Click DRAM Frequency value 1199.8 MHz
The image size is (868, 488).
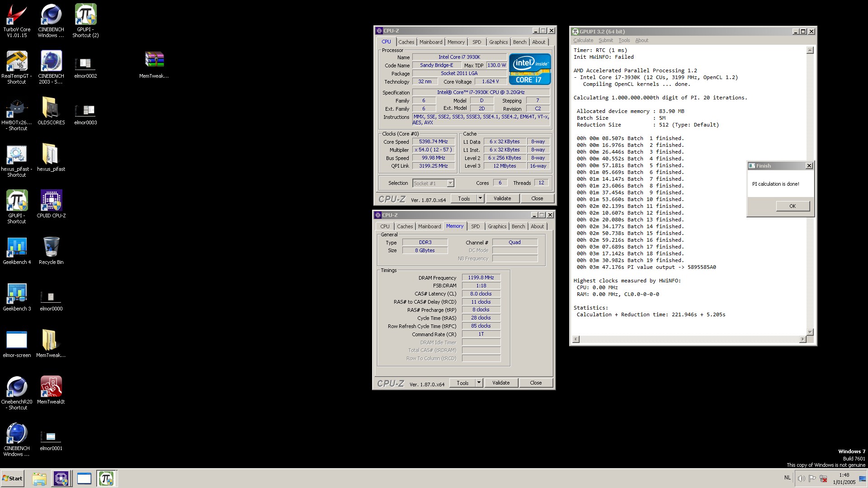(481, 277)
